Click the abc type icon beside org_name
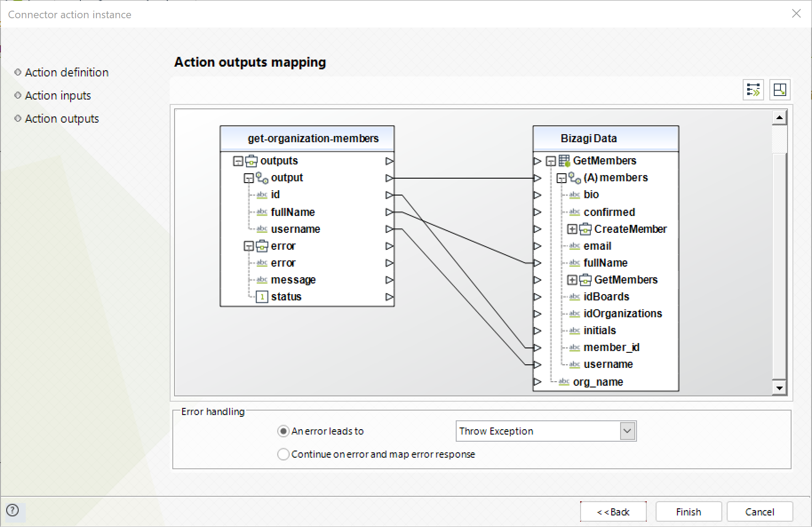 coord(564,382)
